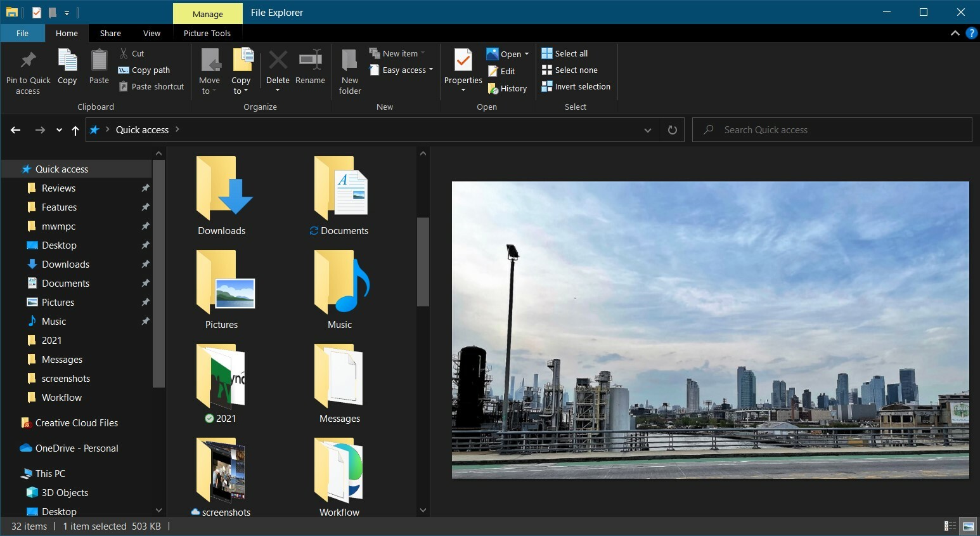Select the Messages folder in file list
Screen dimensions: 980x536
(340, 384)
